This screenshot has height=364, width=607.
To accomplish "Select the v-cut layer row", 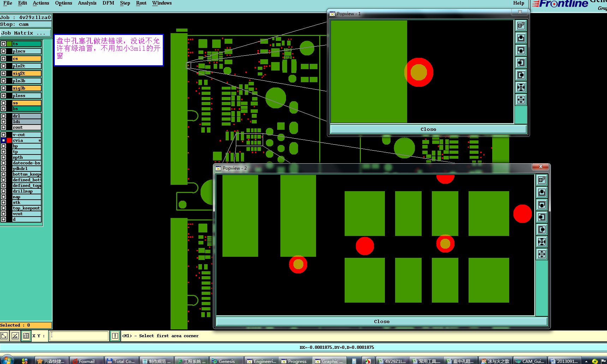I will [x=27, y=135].
